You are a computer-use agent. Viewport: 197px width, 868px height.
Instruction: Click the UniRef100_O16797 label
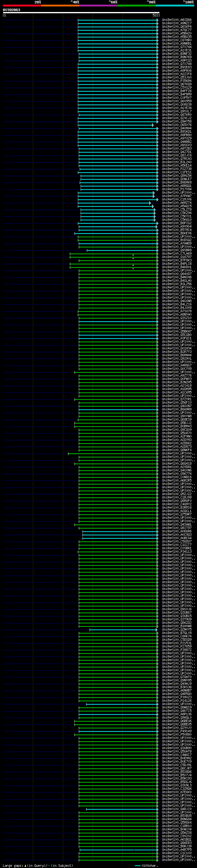coord(177,257)
